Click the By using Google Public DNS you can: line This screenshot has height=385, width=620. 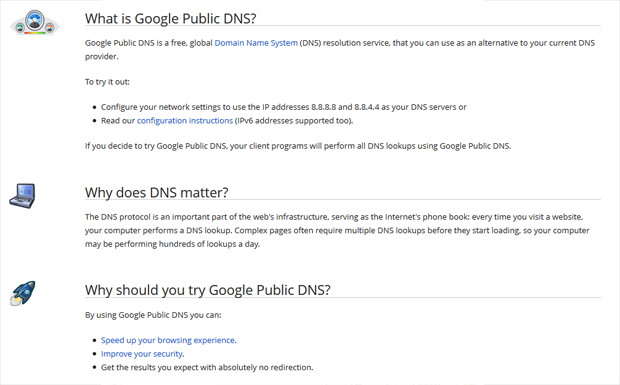(153, 315)
